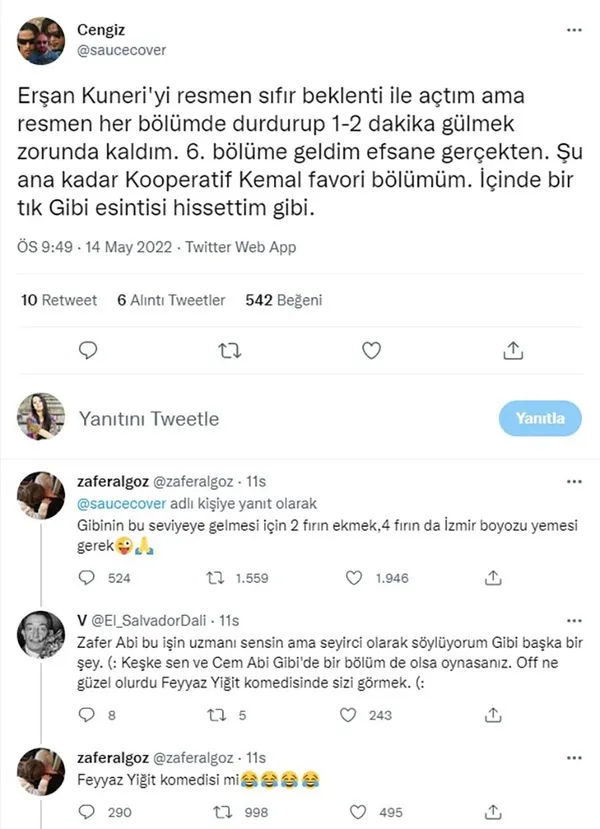This screenshot has height=829, width=600.
Task: View the 542 Beğeni list
Action: click(285, 301)
